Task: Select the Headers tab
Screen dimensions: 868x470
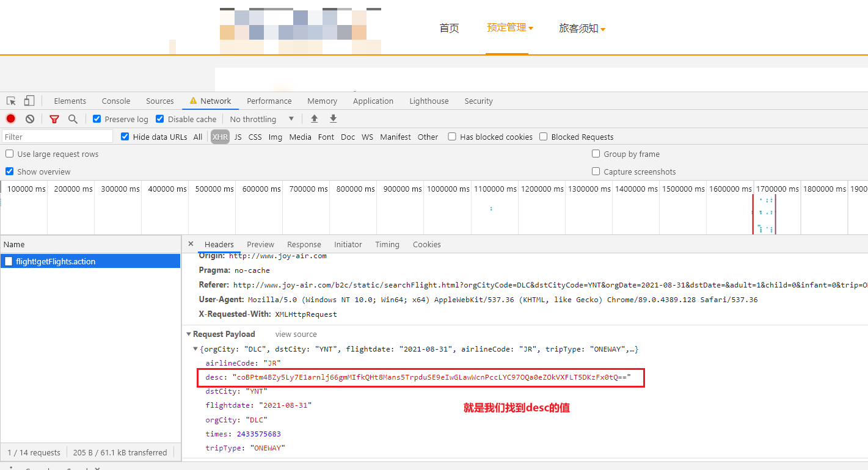Action: (219, 244)
